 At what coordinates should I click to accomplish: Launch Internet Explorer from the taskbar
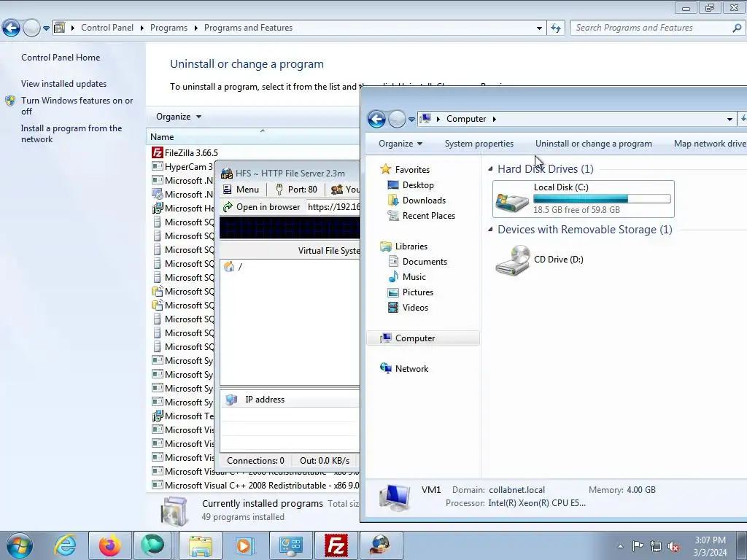[64, 545]
